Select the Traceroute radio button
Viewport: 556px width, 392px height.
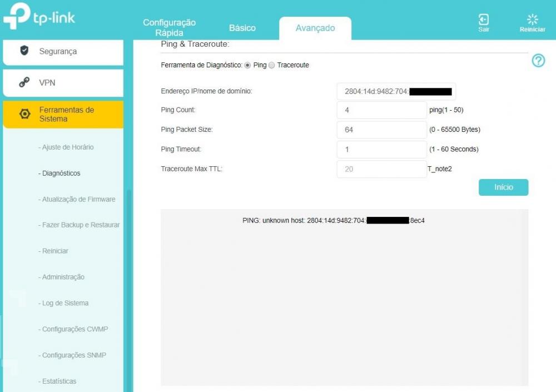(x=272, y=65)
